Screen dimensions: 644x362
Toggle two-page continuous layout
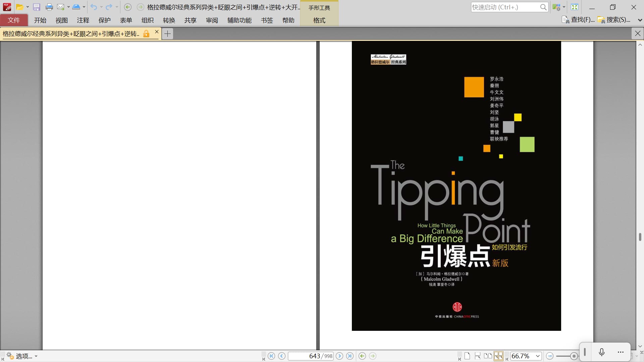(x=498, y=356)
